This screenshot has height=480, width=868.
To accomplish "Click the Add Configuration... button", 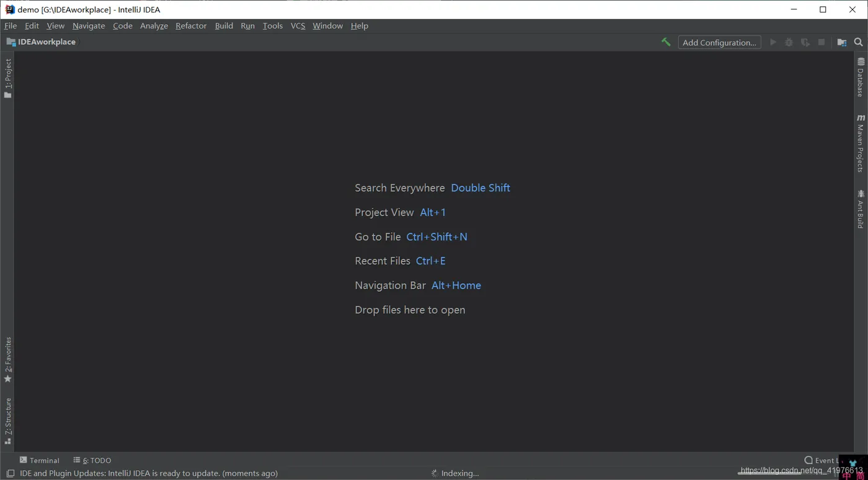I will 719,42.
